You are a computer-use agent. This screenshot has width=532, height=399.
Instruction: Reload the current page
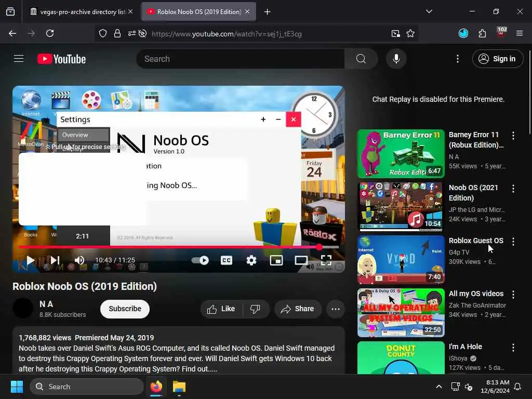coord(50,33)
